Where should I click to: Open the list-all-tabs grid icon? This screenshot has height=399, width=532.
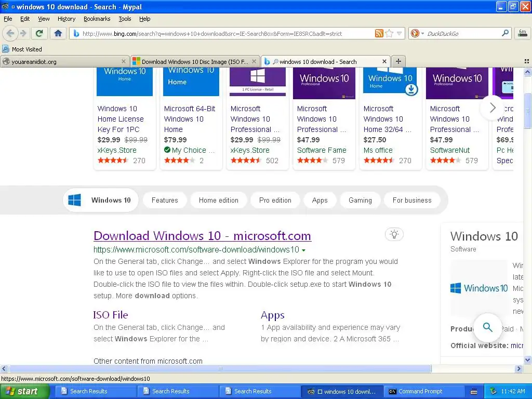tap(527, 61)
